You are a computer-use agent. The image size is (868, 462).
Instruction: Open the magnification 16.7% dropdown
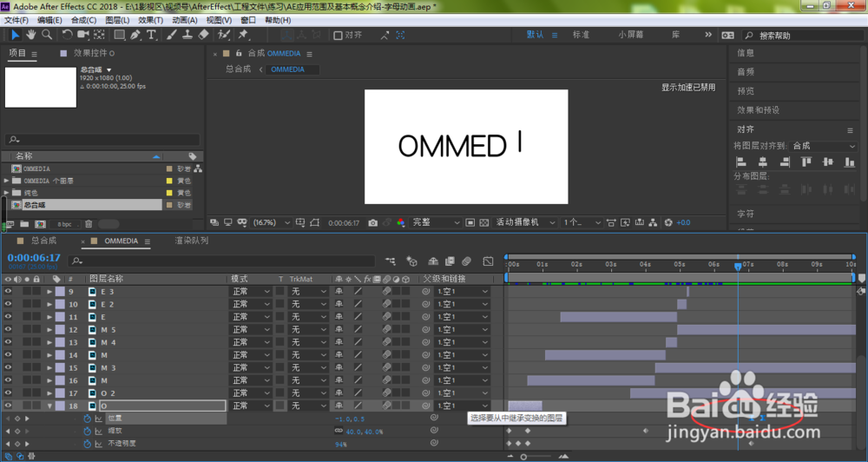[271, 222]
